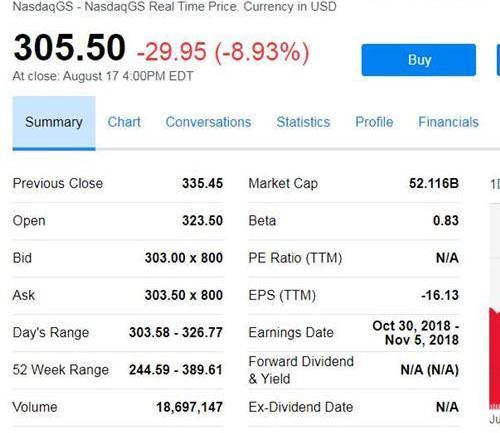Click the 52 Week Range values

(x=176, y=370)
